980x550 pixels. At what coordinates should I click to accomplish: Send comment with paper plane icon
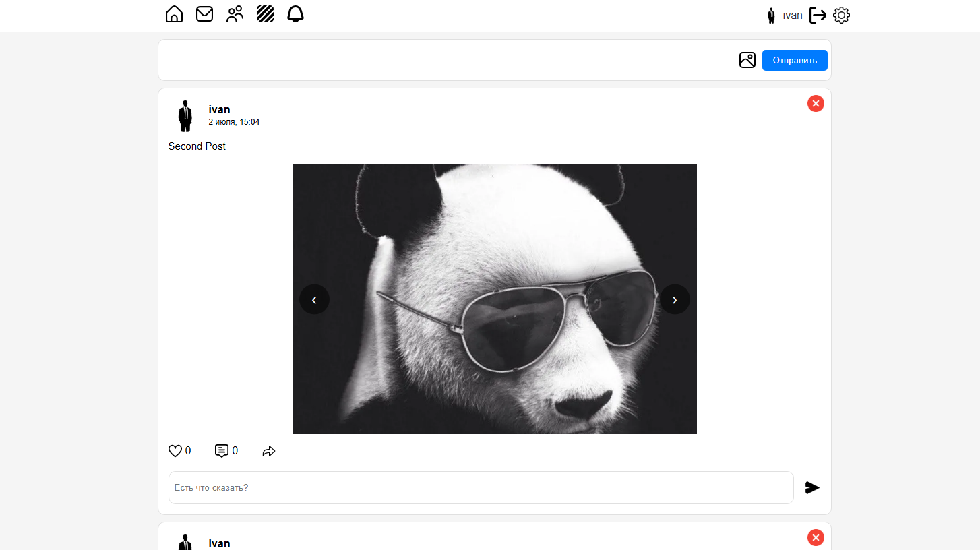click(x=812, y=487)
